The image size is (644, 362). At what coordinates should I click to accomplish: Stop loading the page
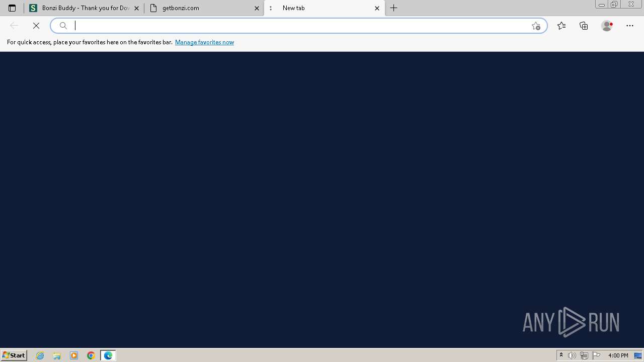[36, 26]
